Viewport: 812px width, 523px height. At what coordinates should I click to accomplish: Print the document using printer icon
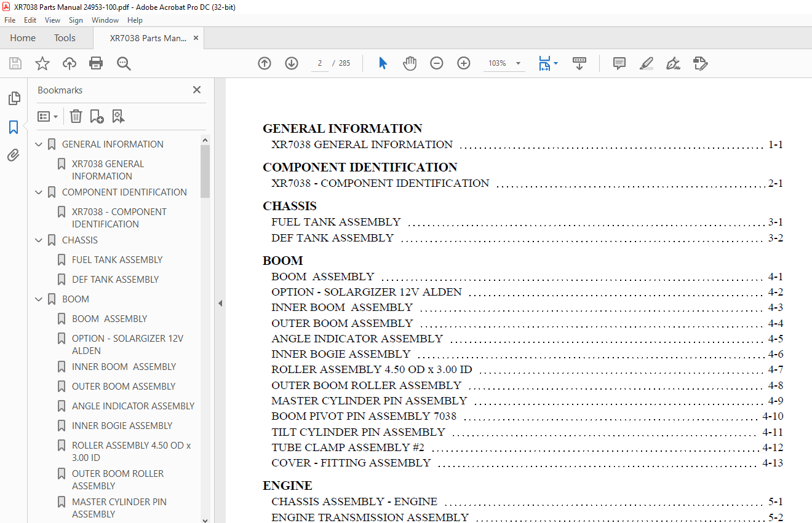(x=96, y=63)
